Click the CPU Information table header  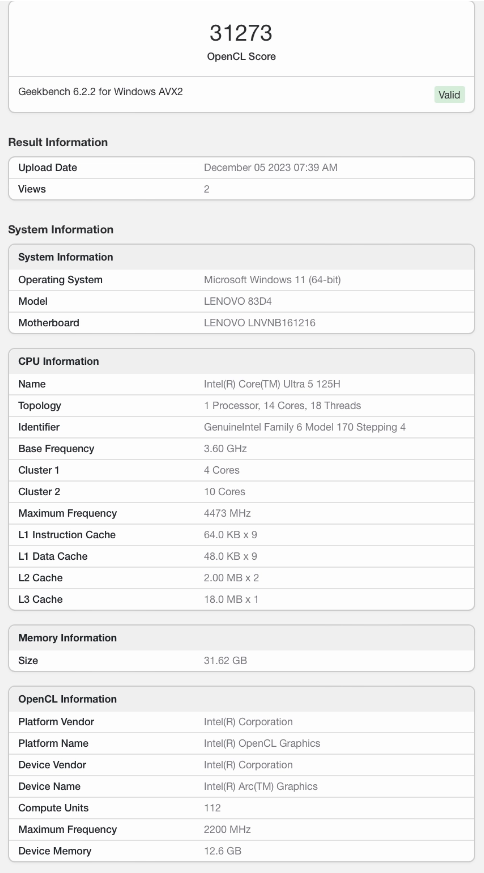click(241, 361)
